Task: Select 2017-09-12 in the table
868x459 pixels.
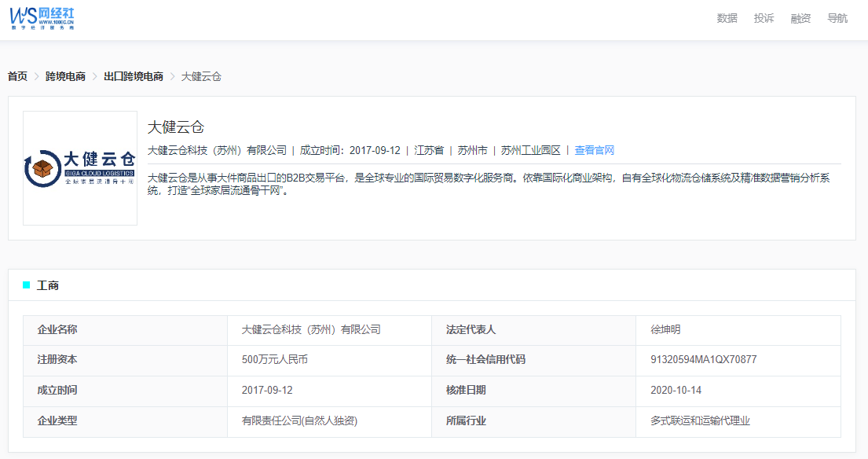Action: [267, 391]
